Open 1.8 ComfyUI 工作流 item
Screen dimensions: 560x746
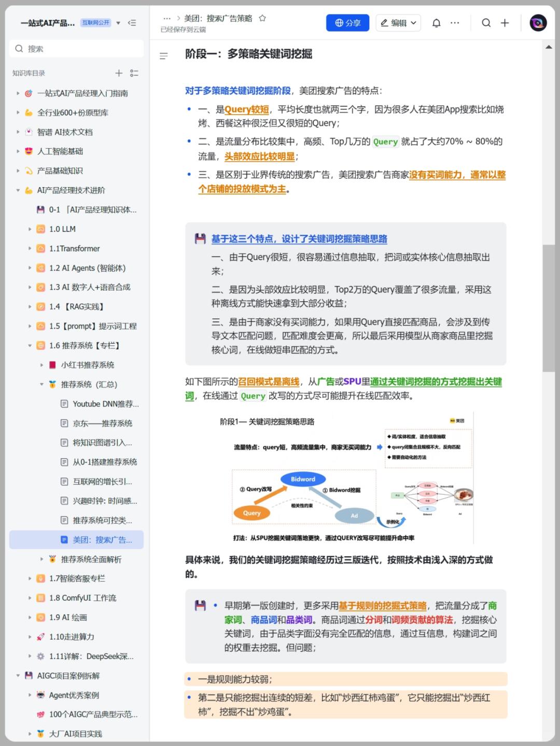(x=82, y=598)
